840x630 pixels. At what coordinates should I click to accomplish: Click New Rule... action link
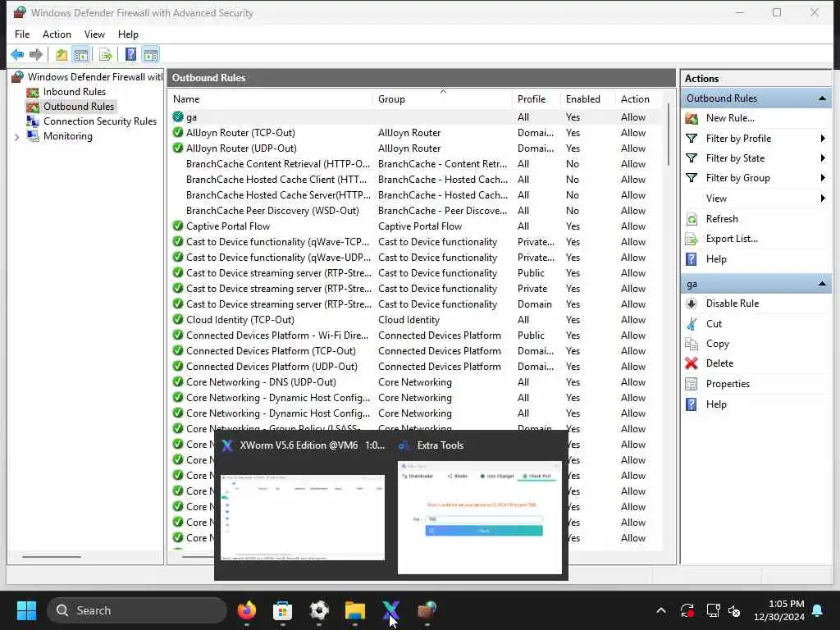[x=729, y=118]
